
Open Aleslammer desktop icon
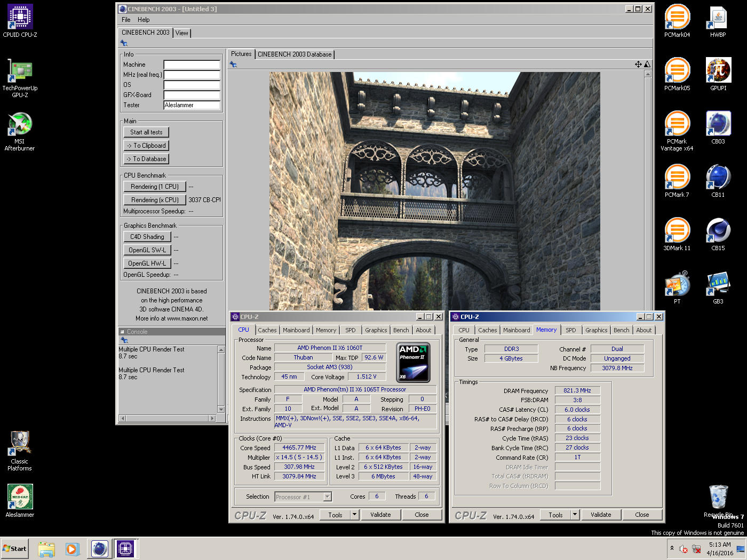point(20,501)
